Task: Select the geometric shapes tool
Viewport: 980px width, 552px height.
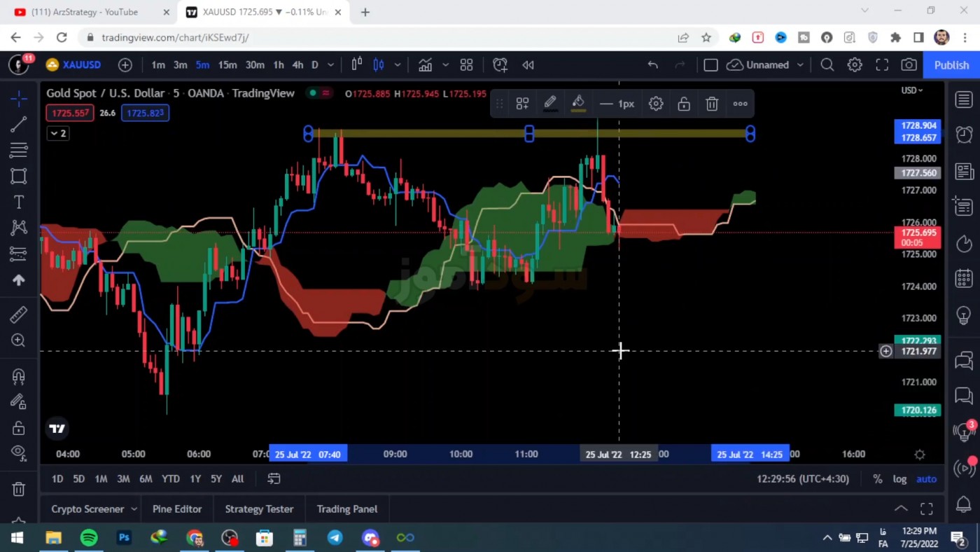Action: 19,176
